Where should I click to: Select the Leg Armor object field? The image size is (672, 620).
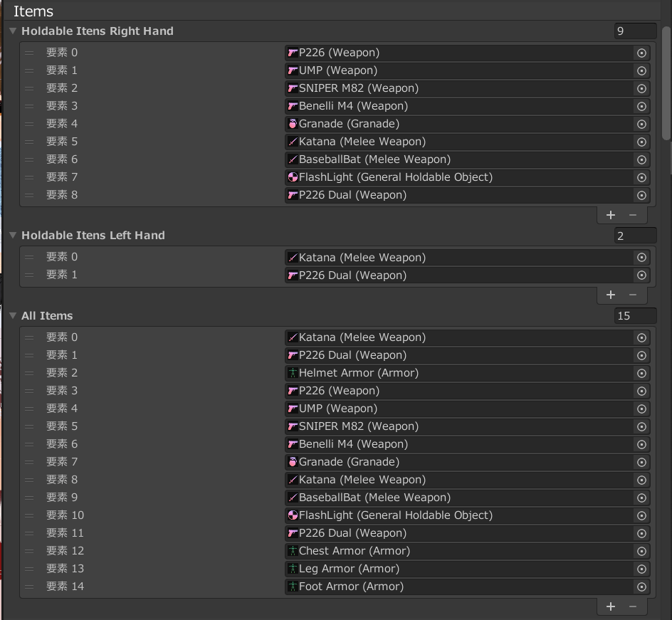[x=459, y=569]
